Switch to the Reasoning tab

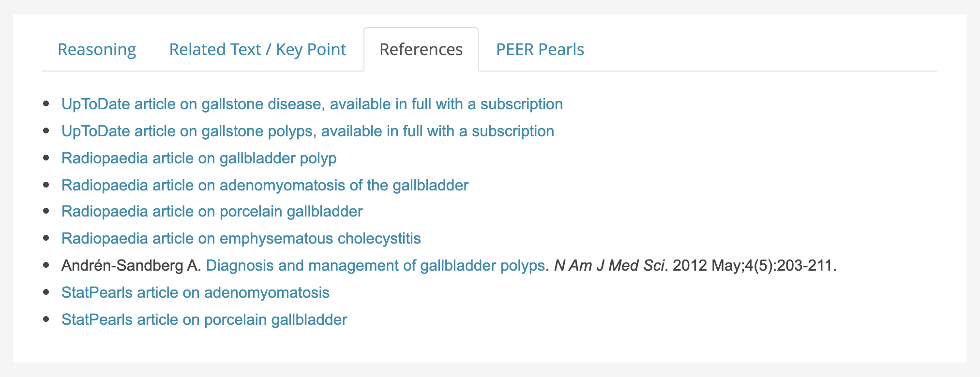pos(97,49)
